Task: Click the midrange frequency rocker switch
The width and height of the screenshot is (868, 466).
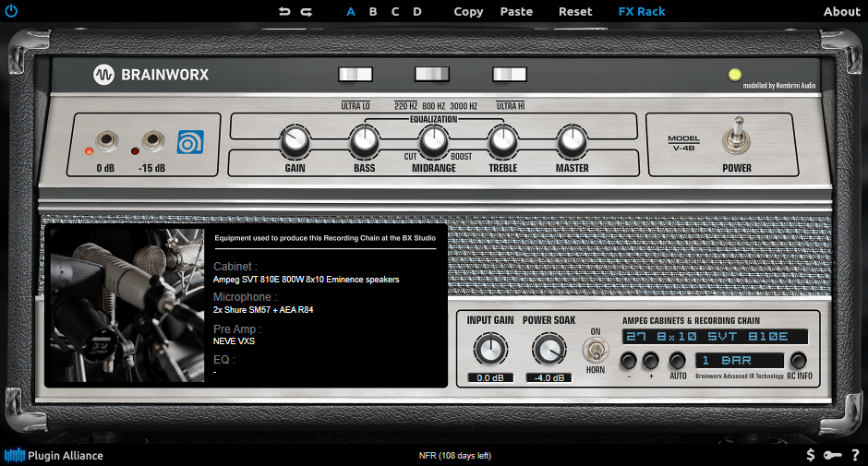Action: tap(432, 75)
